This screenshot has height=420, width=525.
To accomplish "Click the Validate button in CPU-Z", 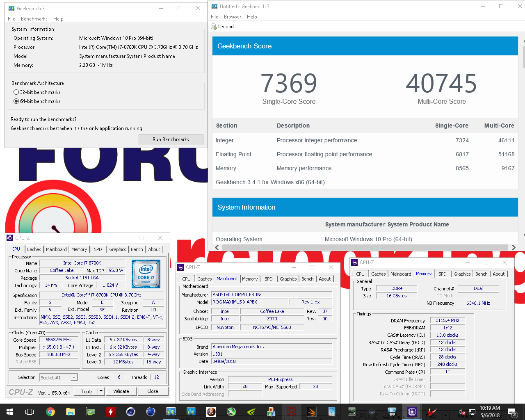I will click(x=121, y=391).
